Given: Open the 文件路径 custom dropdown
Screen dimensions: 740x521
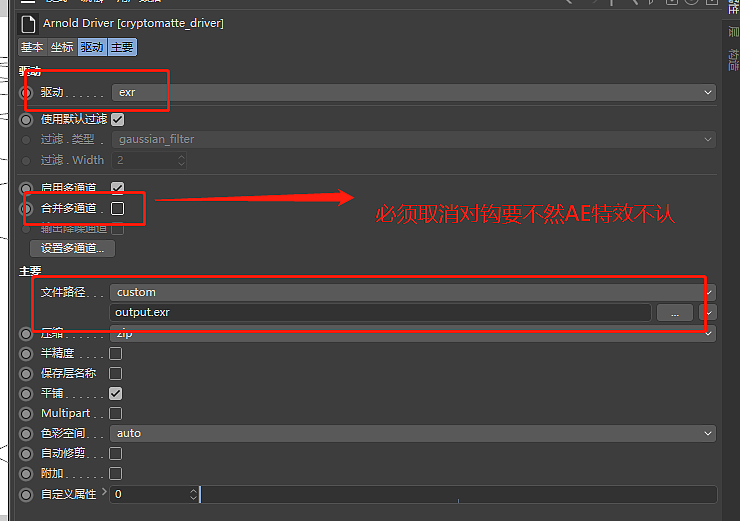Looking at the screenshot, I should (x=413, y=292).
